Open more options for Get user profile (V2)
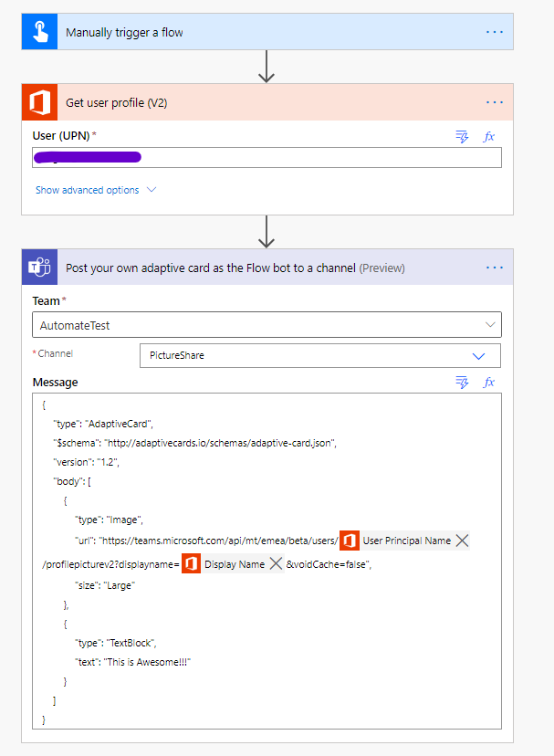Screen dimensions: 554x756 (494, 102)
